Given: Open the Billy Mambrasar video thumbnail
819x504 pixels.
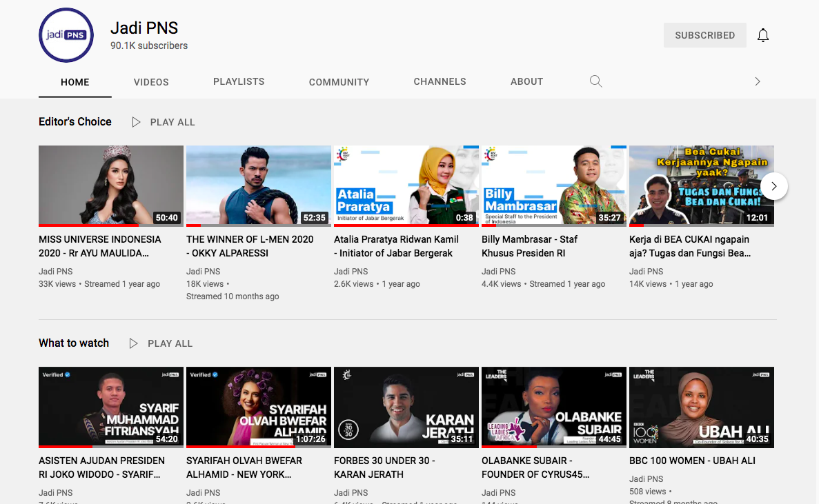Looking at the screenshot, I should [553, 185].
